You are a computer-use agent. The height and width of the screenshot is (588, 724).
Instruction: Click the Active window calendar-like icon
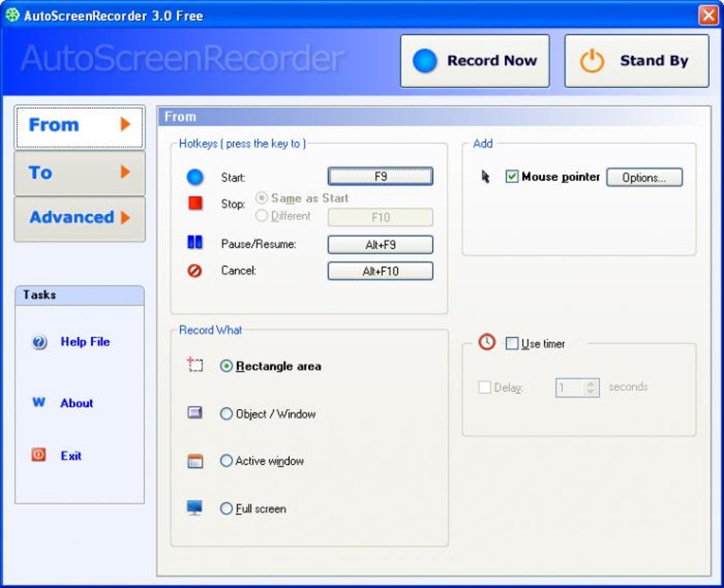[x=195, y=460]
